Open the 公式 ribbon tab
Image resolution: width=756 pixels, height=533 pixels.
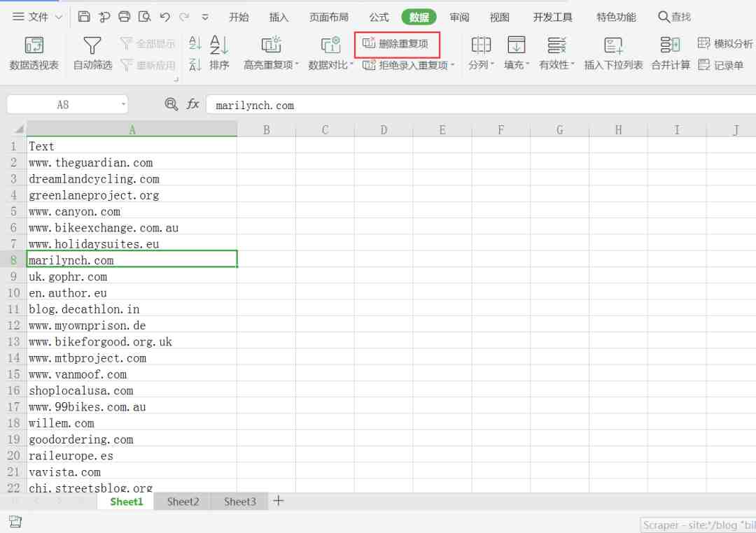(379, 17)
